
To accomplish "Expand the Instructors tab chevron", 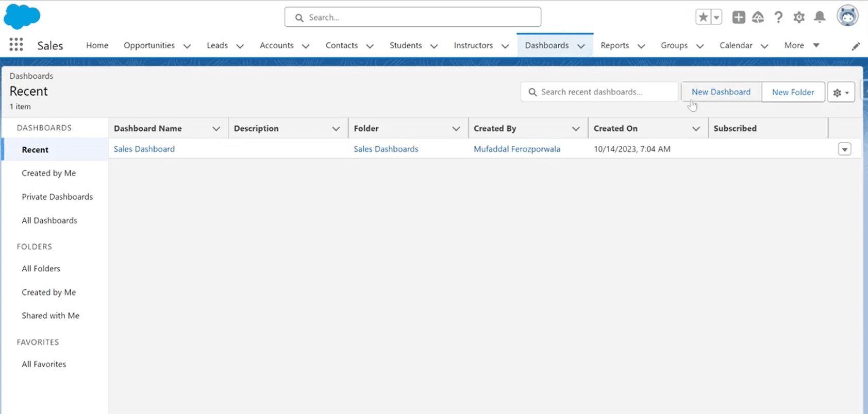I will (x=505, y=46).
